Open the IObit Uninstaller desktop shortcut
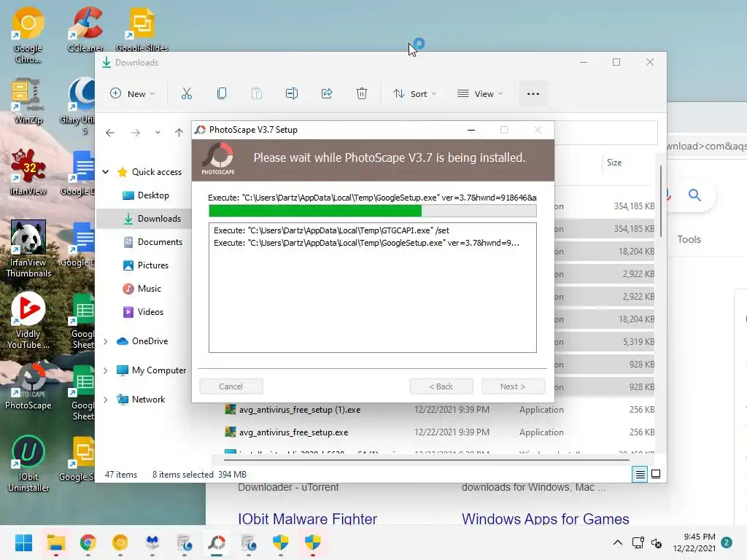This screenshot has height=560, width=747. (28, 463)
